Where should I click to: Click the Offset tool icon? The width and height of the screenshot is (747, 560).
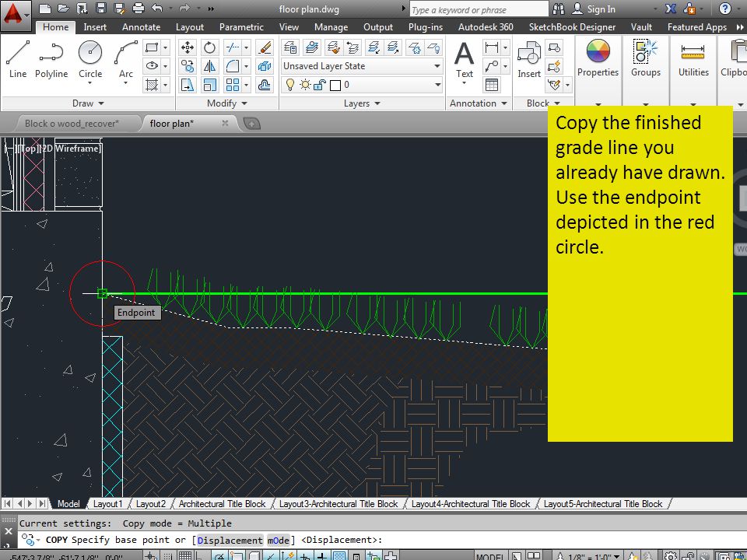(x=265, y=85)
